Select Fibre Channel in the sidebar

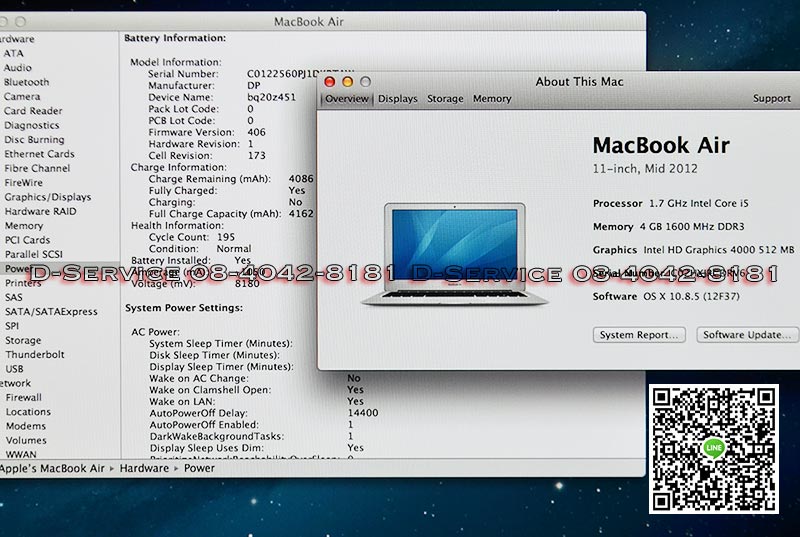pos(37,168)
